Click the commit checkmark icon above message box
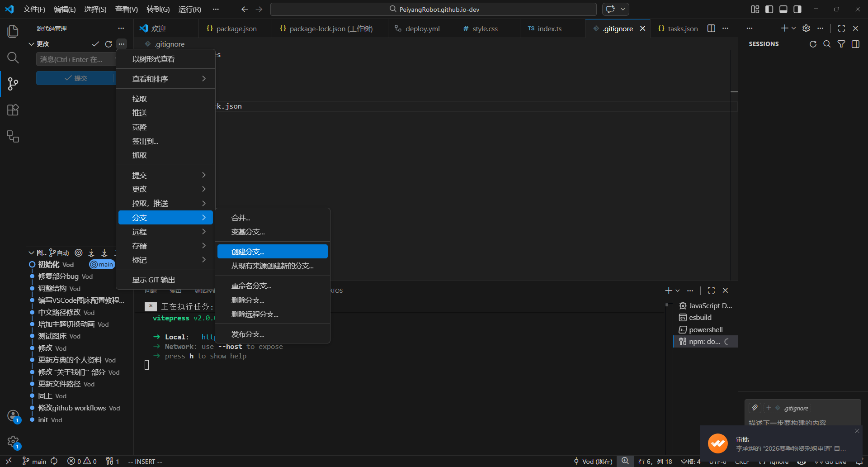The image size is (868, 467). [95, 44]
